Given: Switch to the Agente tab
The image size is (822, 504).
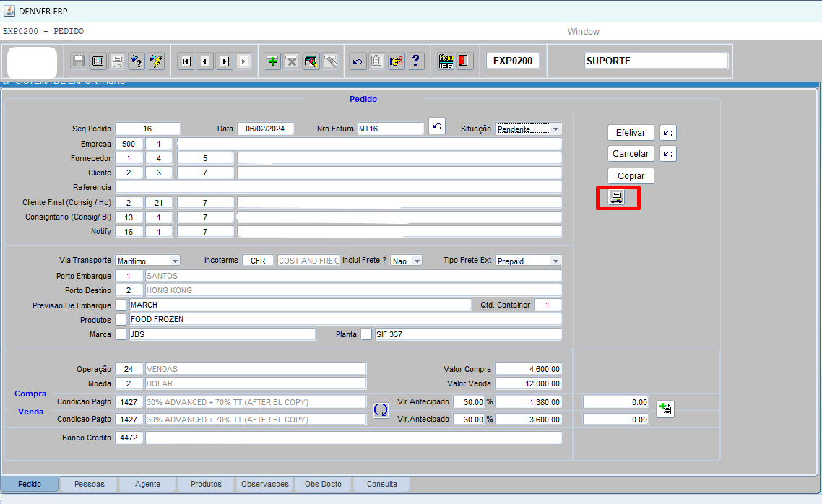Looking at the screenshot, I should point(148,484).
